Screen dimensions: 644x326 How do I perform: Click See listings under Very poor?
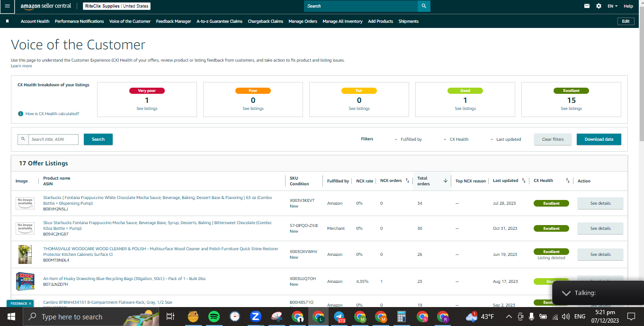click(147, 109)
